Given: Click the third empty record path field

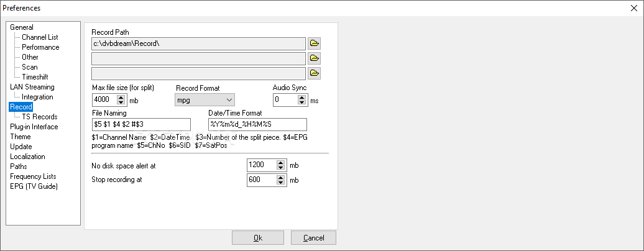Looking at the screenshot, I should [198, 73].
